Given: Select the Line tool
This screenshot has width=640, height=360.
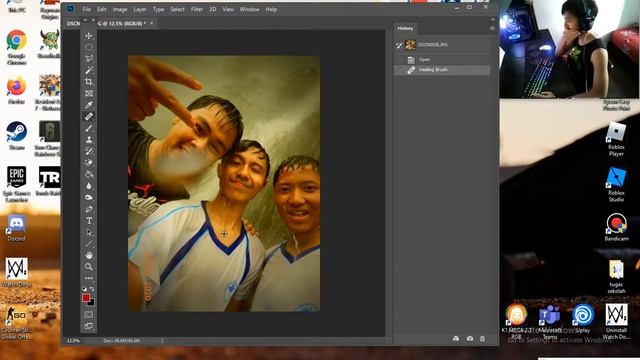Looking at the screenshot, I should point(89,244).
